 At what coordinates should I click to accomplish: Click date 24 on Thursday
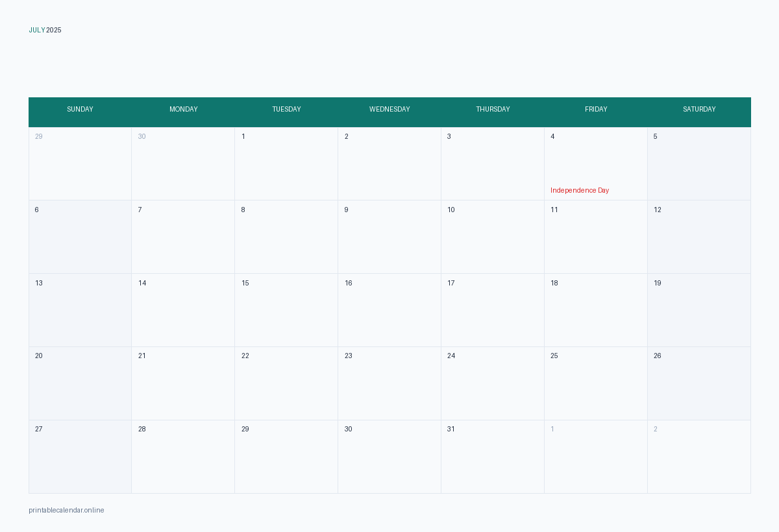451,356
